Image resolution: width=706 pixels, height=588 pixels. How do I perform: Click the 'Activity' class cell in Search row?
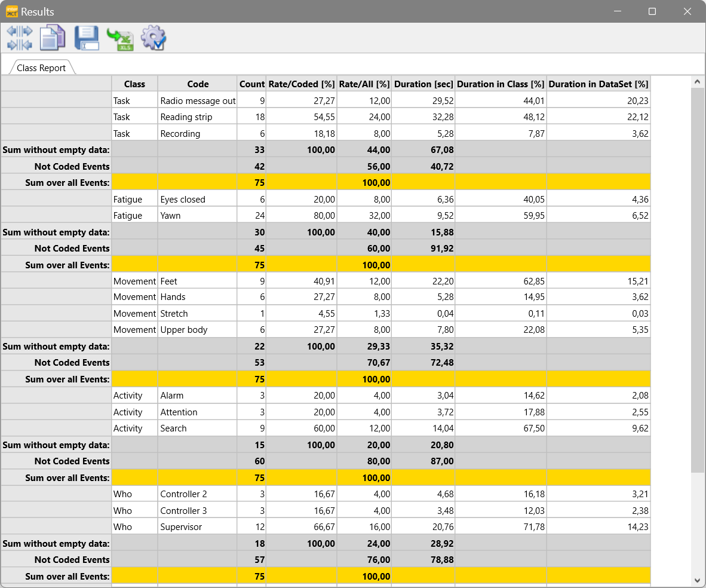coord(134,428)
